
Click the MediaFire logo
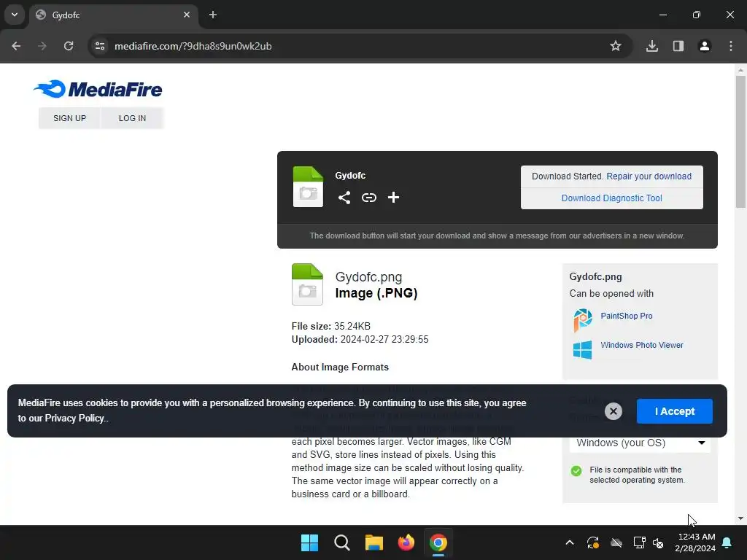pyautogui.click(x=98, y=89)
